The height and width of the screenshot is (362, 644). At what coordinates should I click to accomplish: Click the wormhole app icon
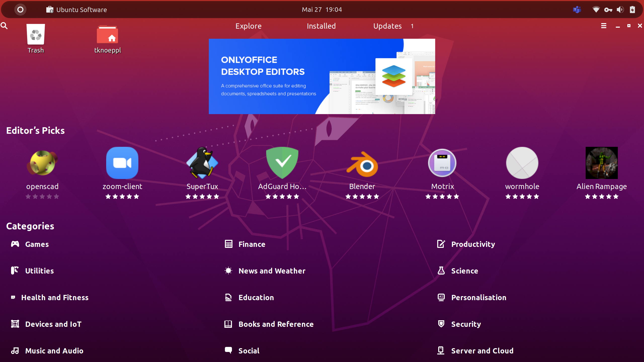click(x=522, y=163)
